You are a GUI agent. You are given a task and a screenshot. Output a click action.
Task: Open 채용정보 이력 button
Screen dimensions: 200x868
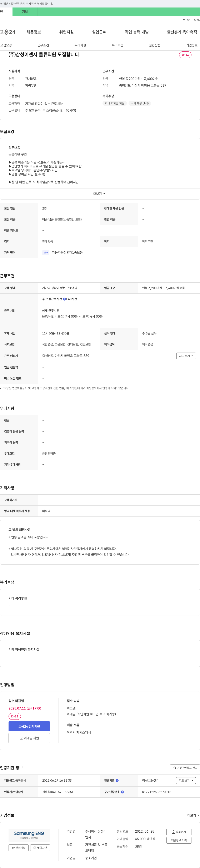click(179, 840)
